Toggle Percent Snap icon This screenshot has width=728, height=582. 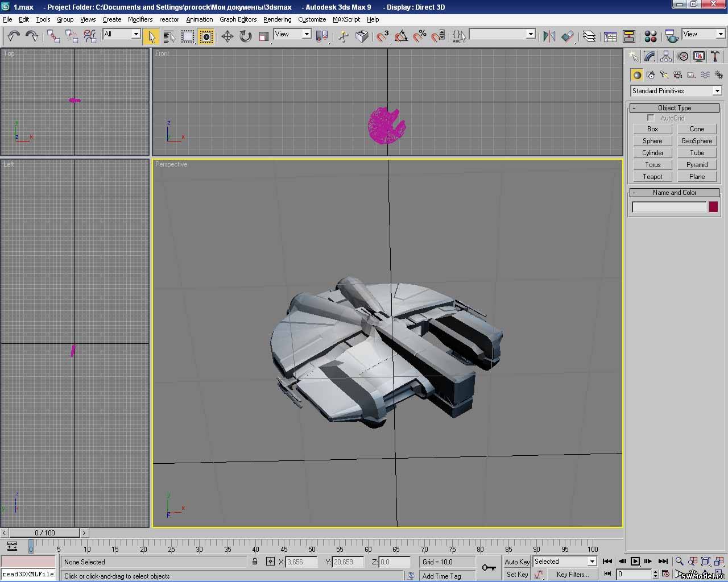tap(420, 36)
